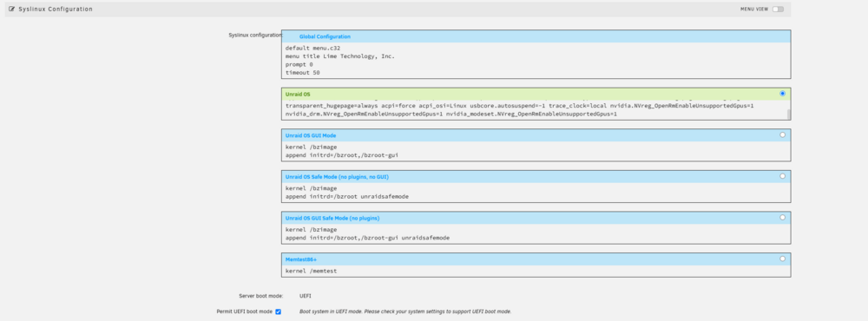Click the 'default menu.c32' line

(312, 48)
